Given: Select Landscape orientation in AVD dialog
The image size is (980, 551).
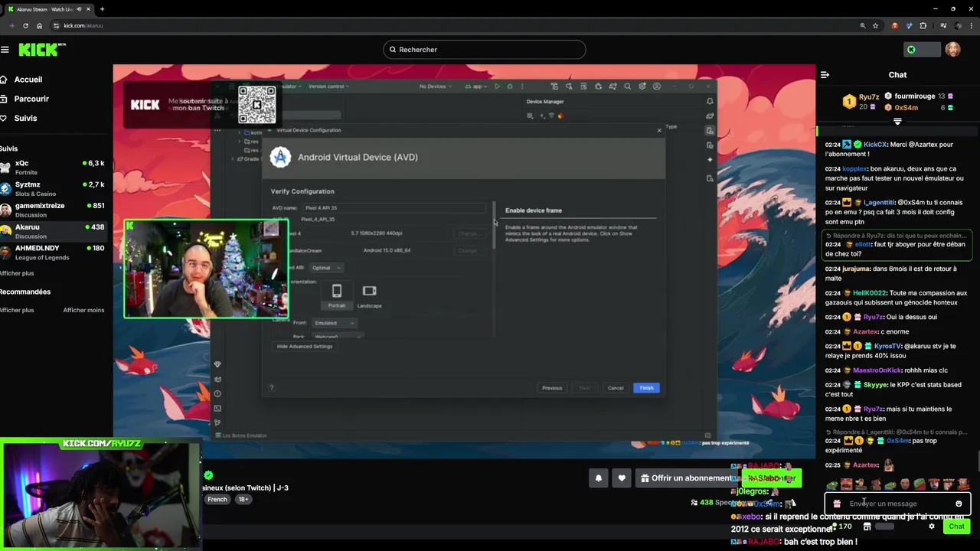Looking at the screenshot, I should point(369,295).
